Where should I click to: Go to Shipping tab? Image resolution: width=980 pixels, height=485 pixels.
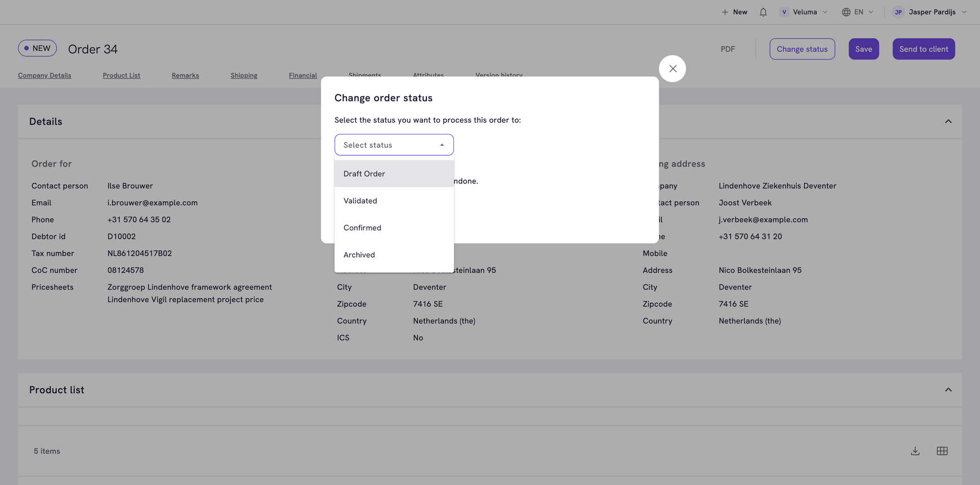244,75
